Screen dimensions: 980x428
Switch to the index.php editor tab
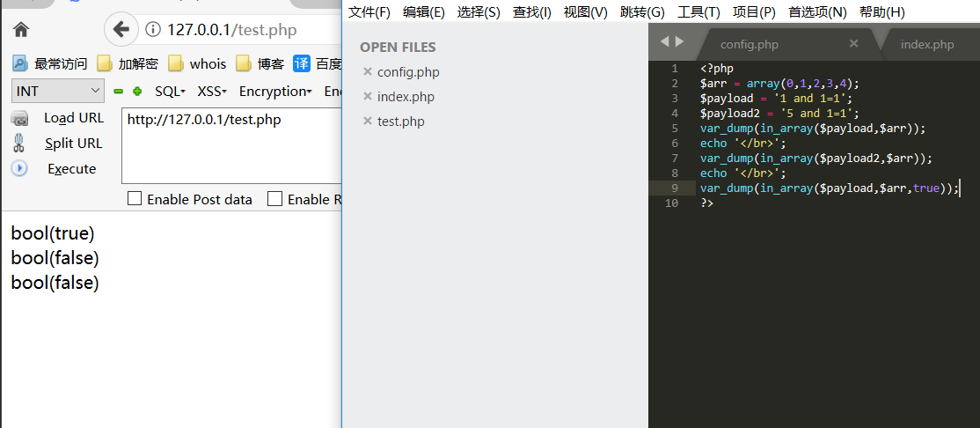click(927, 44)
